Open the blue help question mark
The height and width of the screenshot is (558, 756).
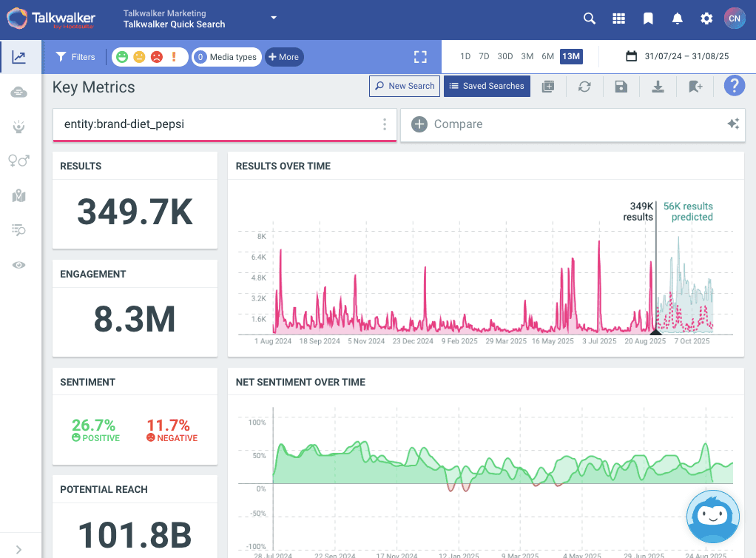[x=734, y=86]
